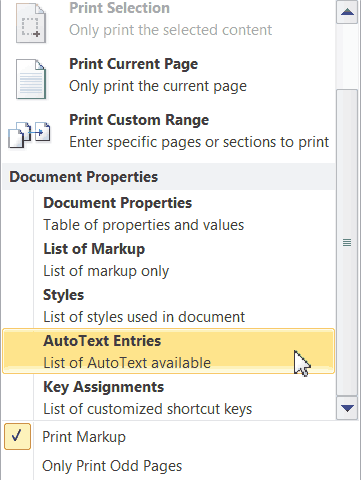This screenshot has width=361, height=480.
Task: Click the scrollbar up arrow
Action: click(347, 12)
